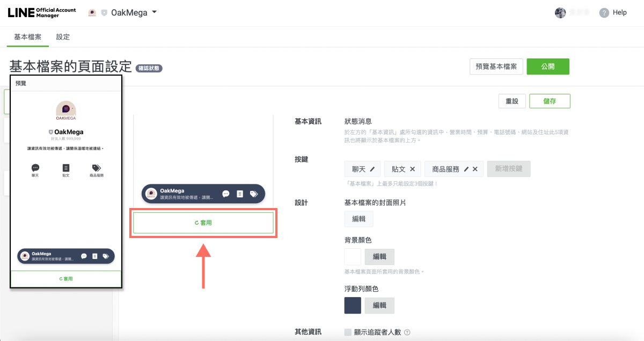Open the OakMega account switcher dropdown
Viewport: 644px width, 341px height.
154,12
